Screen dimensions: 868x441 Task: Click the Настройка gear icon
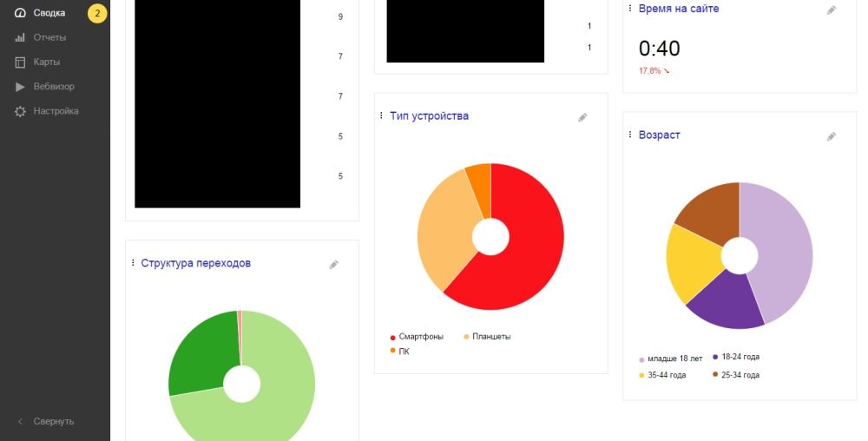tap(20, 111)
